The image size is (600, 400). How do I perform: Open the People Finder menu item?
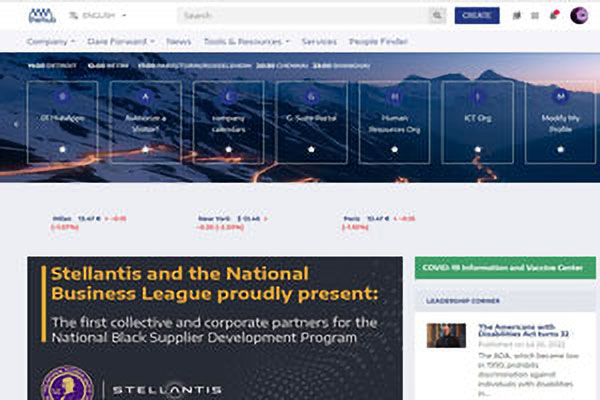(x=378, y=41)
